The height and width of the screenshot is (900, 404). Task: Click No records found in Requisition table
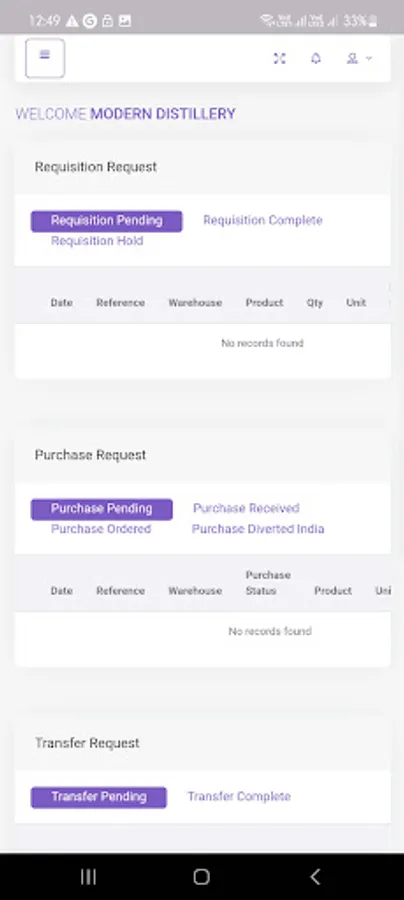click(x=262, y=343)
